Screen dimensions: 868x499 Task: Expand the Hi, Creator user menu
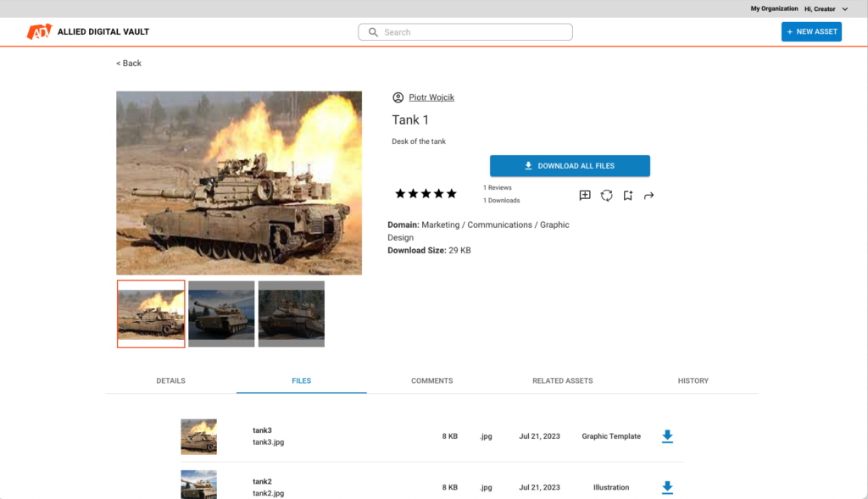point(826,8)
